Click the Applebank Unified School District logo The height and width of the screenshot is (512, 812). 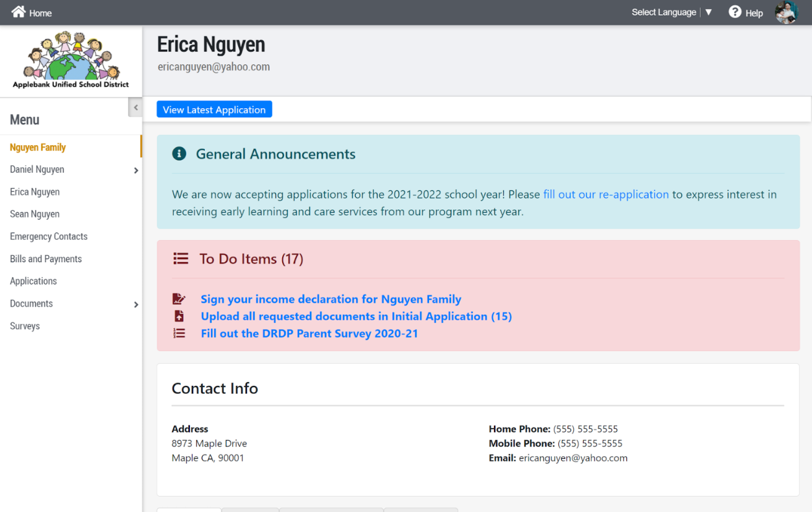(x=71, y=60)
